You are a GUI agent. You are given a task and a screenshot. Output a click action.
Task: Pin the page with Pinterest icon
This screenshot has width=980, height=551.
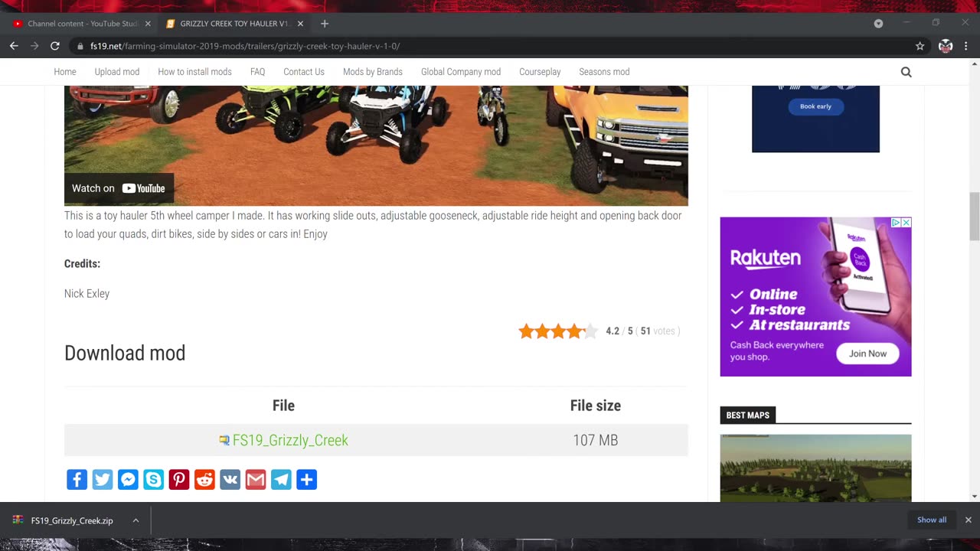click(179, 480)
